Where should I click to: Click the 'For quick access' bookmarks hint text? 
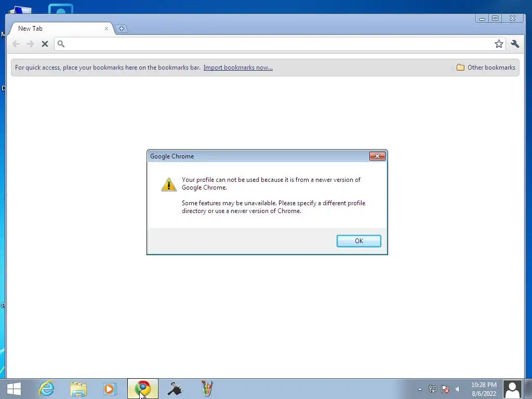[108, 68]
